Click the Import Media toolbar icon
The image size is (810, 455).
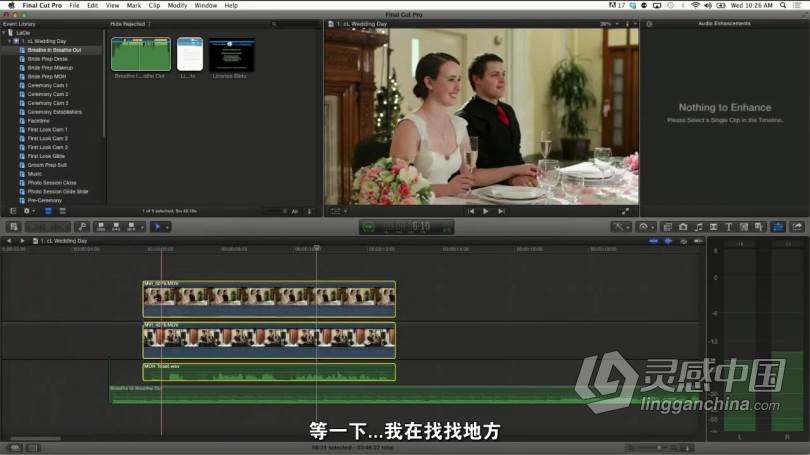click(x=13, y=227)
